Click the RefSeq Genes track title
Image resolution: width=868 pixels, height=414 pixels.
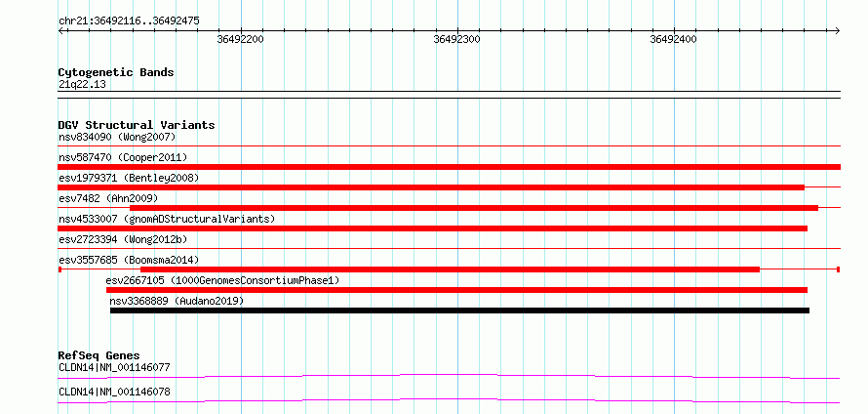(99, 355)
